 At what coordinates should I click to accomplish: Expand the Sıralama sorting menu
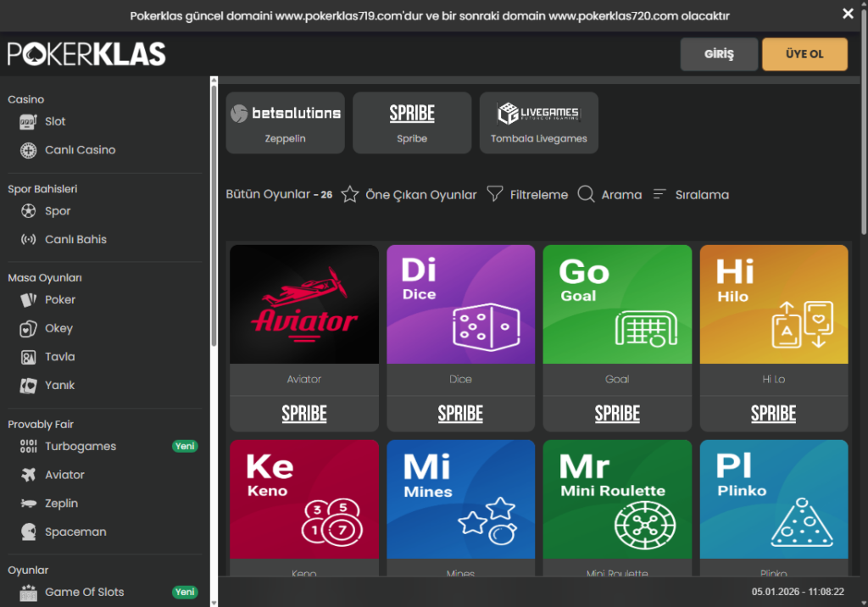pyautogui.click(x=660, y=195)
